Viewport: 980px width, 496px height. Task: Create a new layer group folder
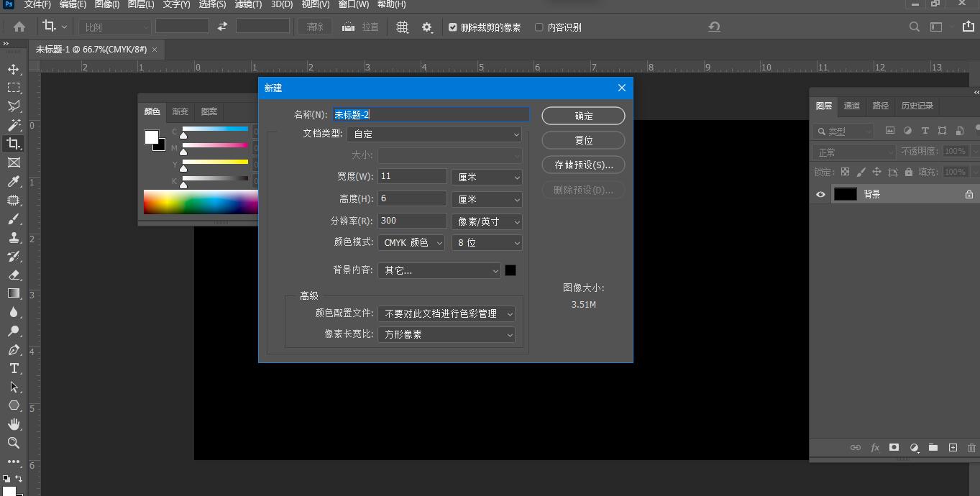[933, 447]
